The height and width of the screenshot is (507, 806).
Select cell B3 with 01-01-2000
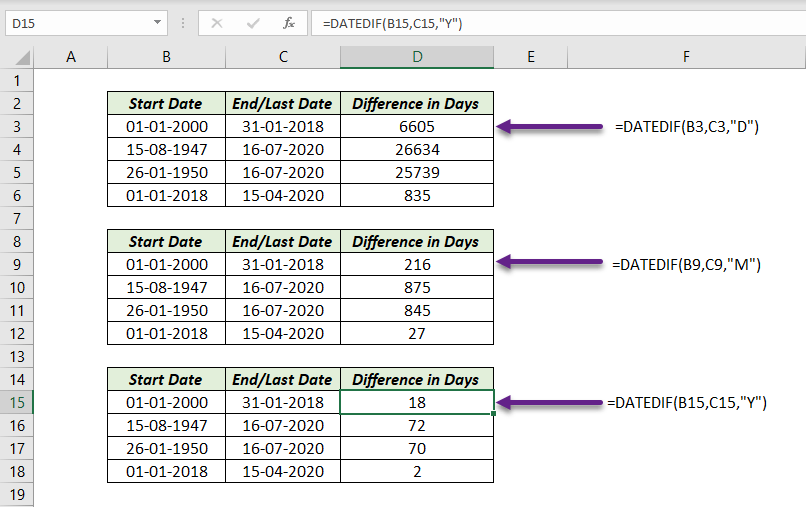point(167,126)
